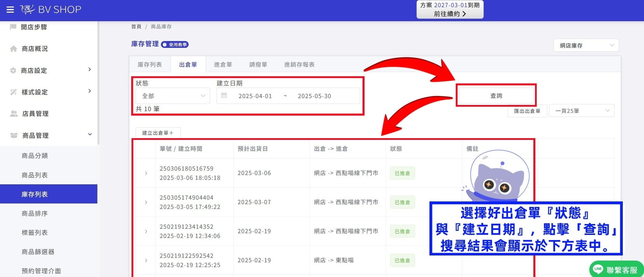
Task: Switch to the 進銷存報表 tab
Action: (299, 64)
